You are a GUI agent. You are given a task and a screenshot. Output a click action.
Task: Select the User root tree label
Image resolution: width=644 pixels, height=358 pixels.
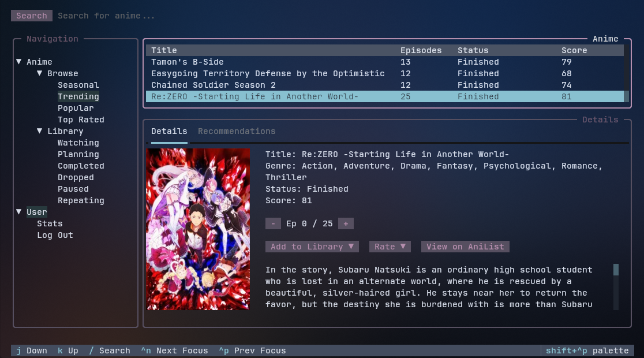coord(37,212)
